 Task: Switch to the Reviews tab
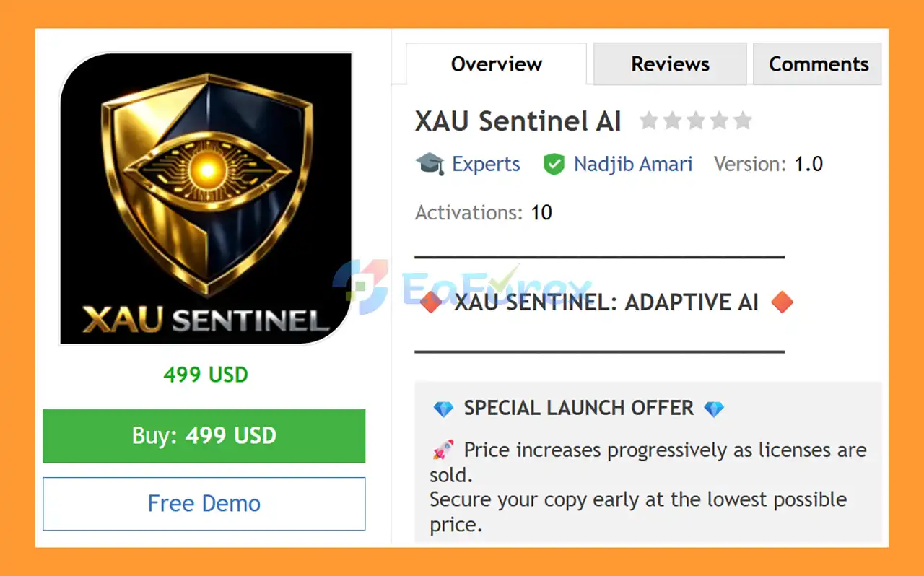[669, 64]
